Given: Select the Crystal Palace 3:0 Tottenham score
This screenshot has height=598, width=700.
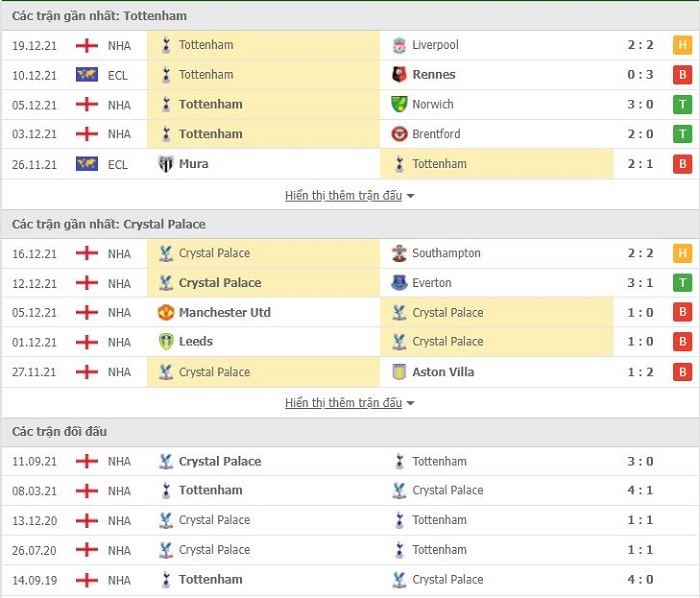Looking at the screenshot, I should pos(640,461).
